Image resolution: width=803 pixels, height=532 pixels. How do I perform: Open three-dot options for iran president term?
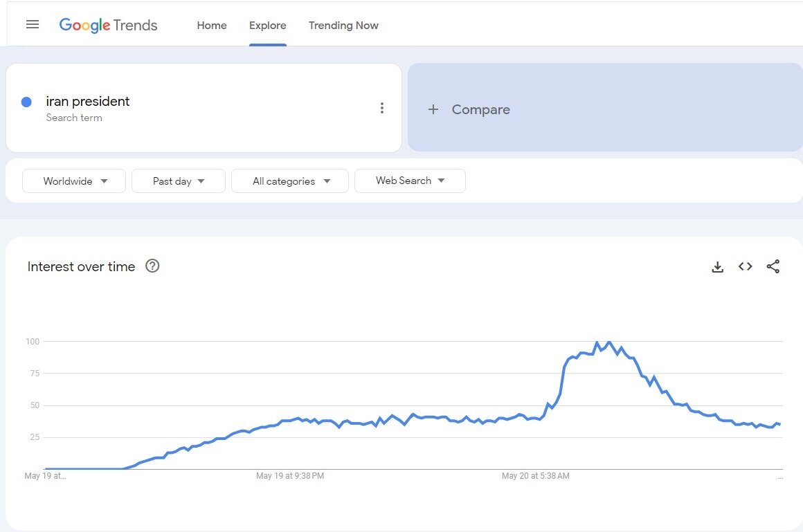pos(381,108)
